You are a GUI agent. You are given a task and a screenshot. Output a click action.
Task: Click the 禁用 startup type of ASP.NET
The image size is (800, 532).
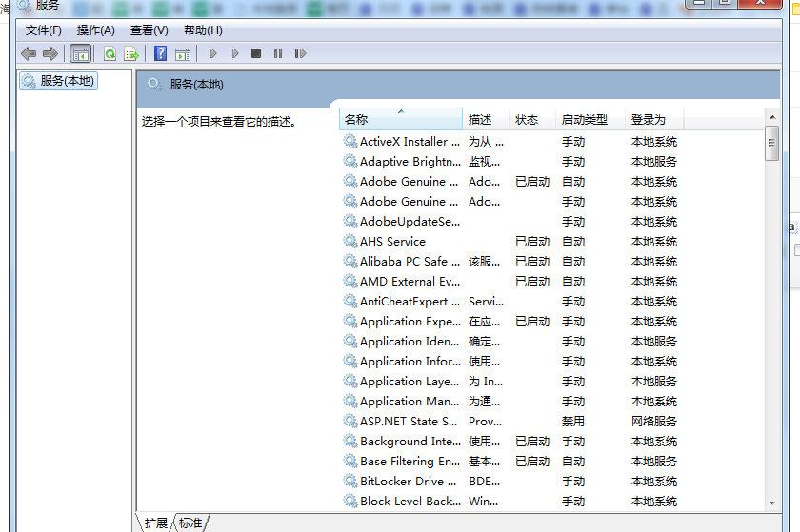click(573, 422)
